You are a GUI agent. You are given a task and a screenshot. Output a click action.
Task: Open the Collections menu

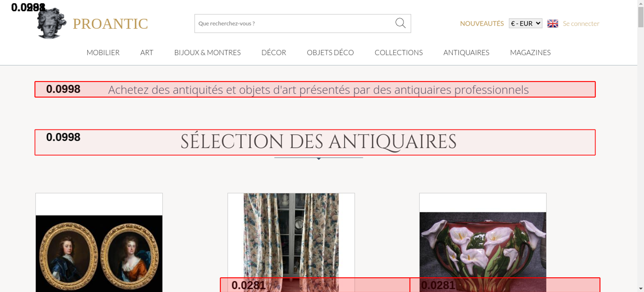pos(398,52)
